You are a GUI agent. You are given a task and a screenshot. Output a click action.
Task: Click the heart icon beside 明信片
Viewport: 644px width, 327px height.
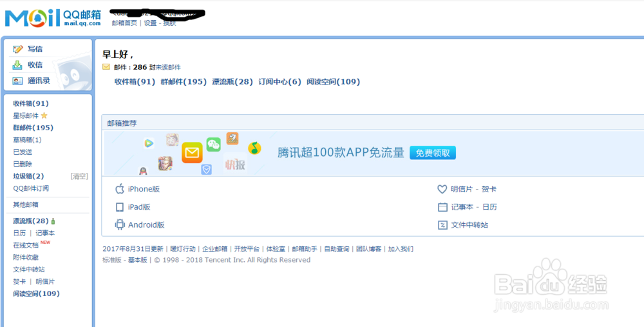coord(442,189)
